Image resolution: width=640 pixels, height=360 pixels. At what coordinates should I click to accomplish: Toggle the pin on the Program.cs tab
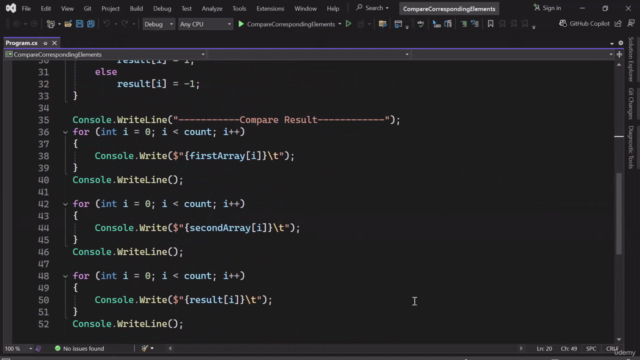coord(45,43)
